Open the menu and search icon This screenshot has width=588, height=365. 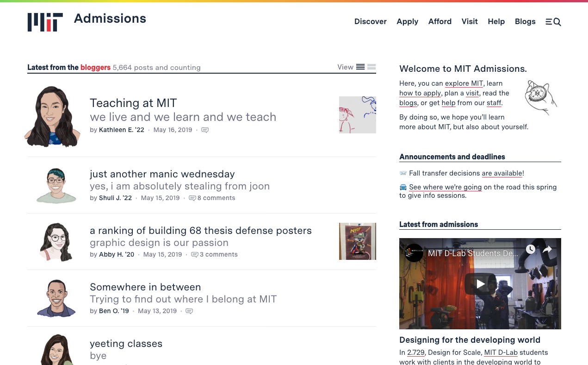coord(553,22)
